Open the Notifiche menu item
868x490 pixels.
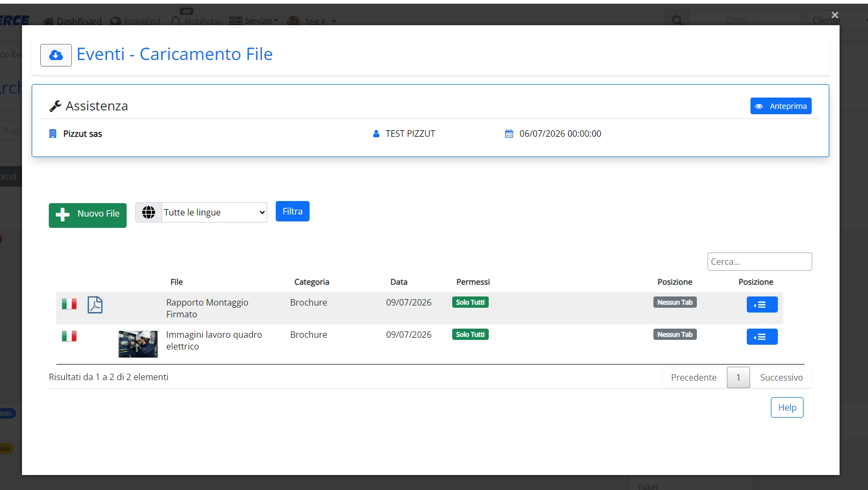(196, 21)
